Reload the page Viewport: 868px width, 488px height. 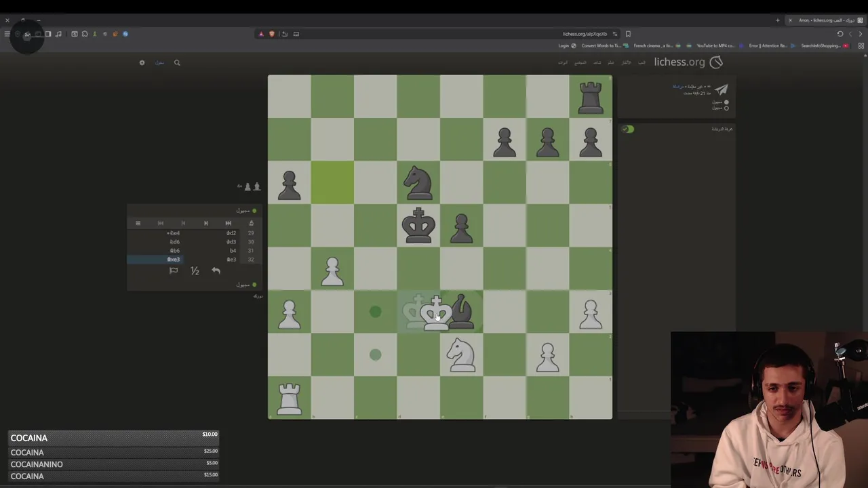840,34
